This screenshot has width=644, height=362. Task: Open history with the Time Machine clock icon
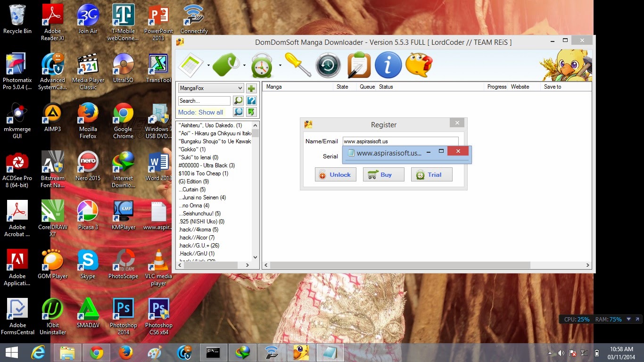coord(328,65)
